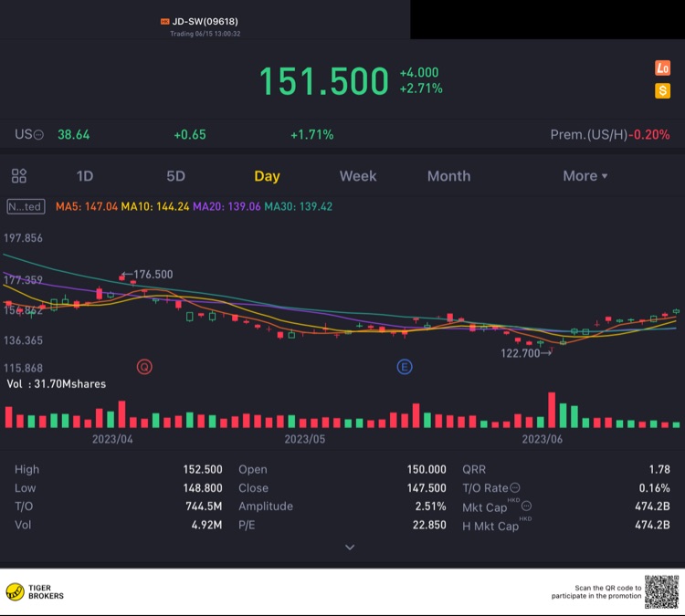The width and height of the screenshot is (685, 616).
Task: Tap the tallest red volume bar near 2023/06
Action: tap(552, 410)
